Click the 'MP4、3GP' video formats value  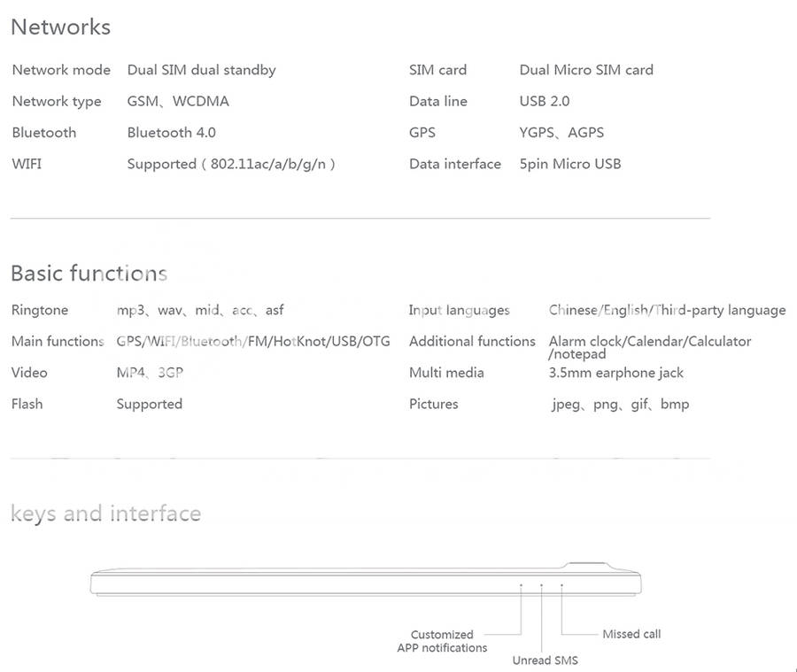(150, 373)
